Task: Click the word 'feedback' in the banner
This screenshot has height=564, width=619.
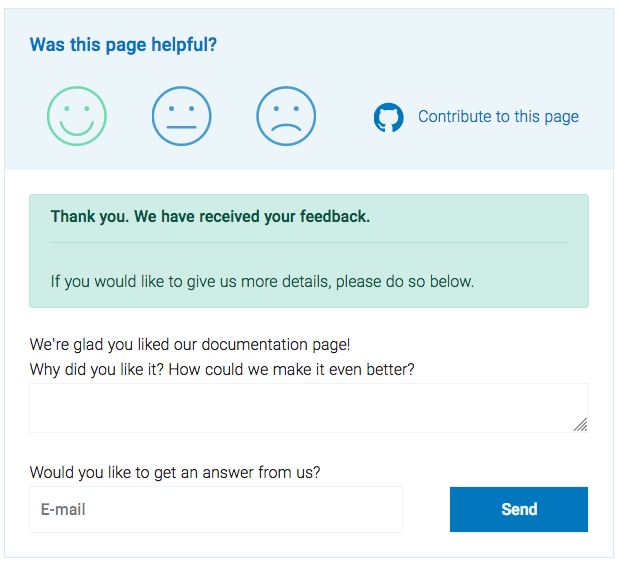Action: tap(337, 216)
